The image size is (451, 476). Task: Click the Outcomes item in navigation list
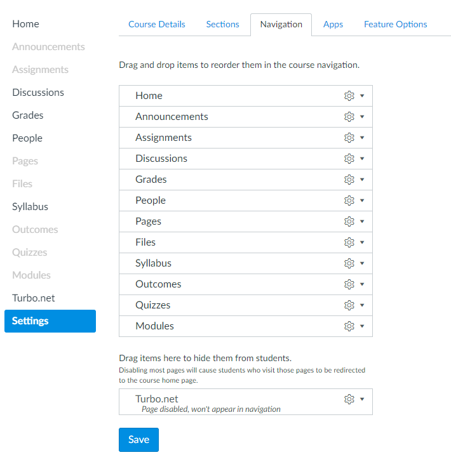click(x=158, y=284)
